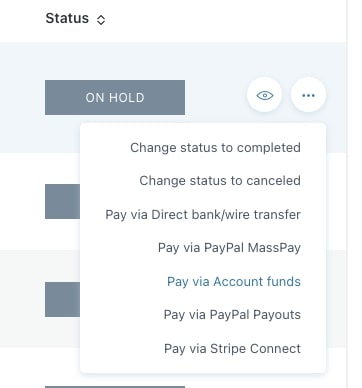Viewport: 362px width, 388px height.
Task: Click the second row's partially hidden status badge
Action: (x=62, y=201)
